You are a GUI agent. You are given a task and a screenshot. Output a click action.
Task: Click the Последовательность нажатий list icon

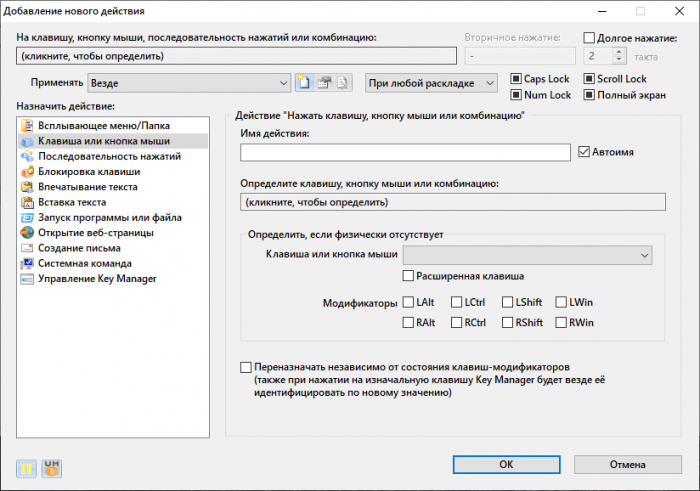point(27,157)
